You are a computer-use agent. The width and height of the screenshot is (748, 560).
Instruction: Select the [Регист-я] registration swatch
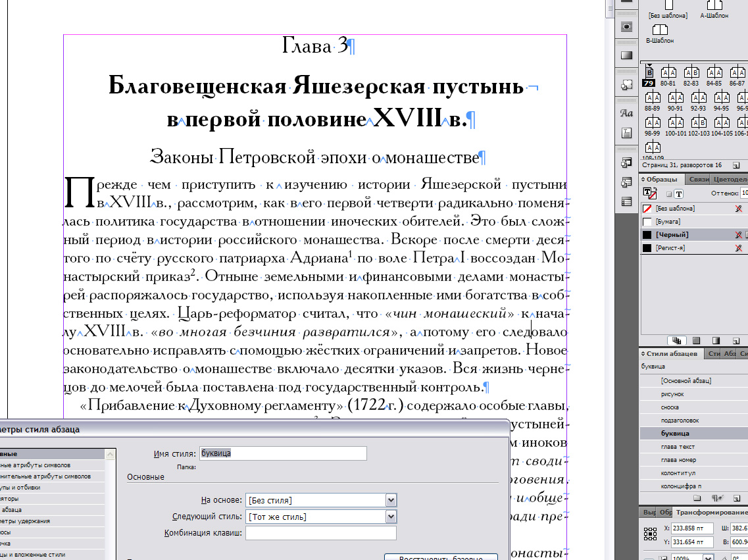pos(693,248)
